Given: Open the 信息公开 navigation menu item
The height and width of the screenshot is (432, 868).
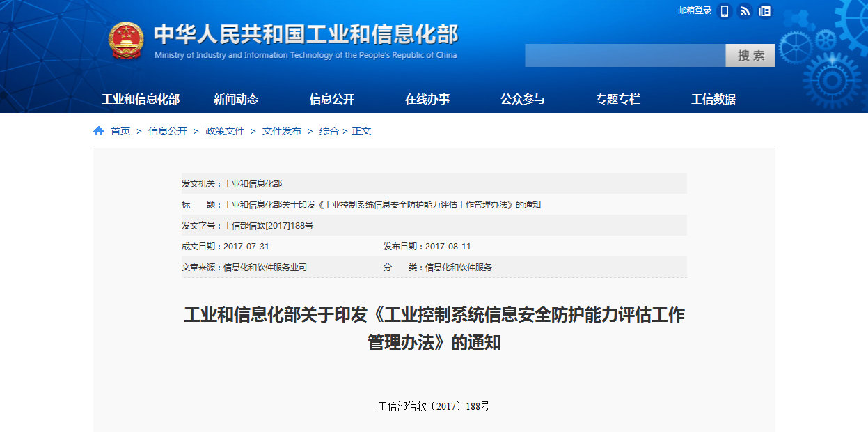Looking at the screenshot, I should (x=332, y=99).
